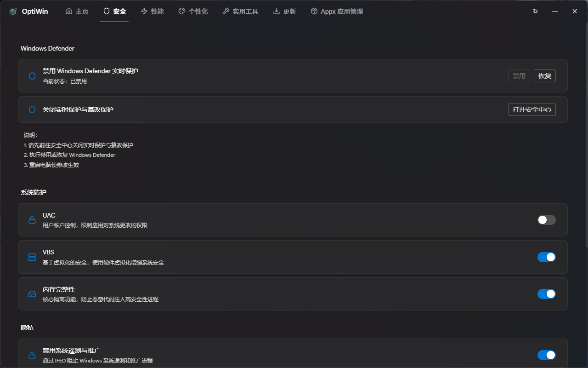Screen dimensions: 588x368
Task: Click the 系统防护 section heading
Action: pos(34,192)
